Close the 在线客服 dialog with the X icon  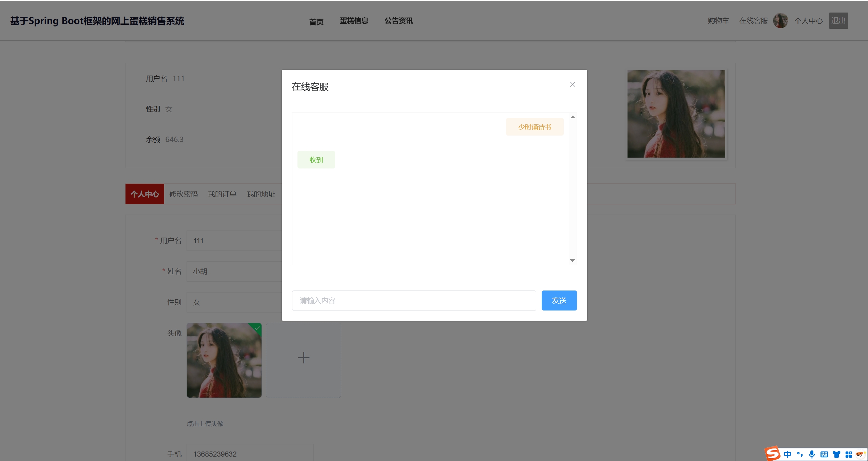pyautogui.click(x=573, y=84)
